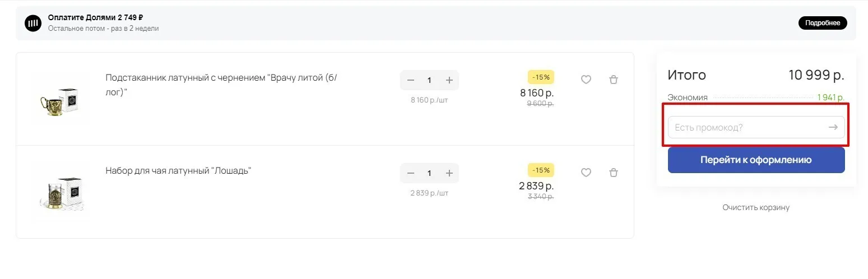Open the "Подробнее" button in the Долями banner

pos(823,23)
